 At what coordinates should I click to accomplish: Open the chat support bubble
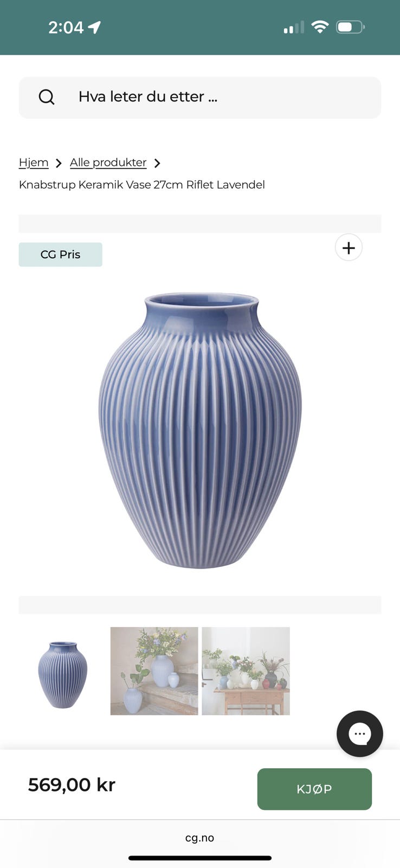pyautogui.click(x=359, y=733)
